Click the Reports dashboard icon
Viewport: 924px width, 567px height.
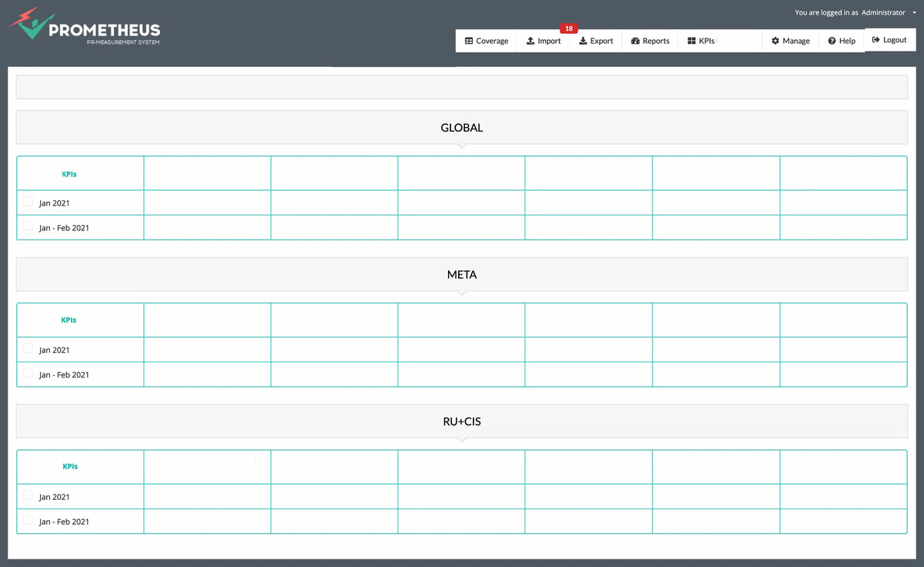635,41
